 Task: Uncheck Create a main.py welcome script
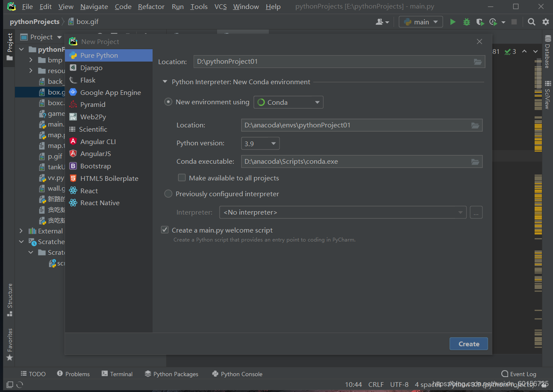click(x=165, y=230)
